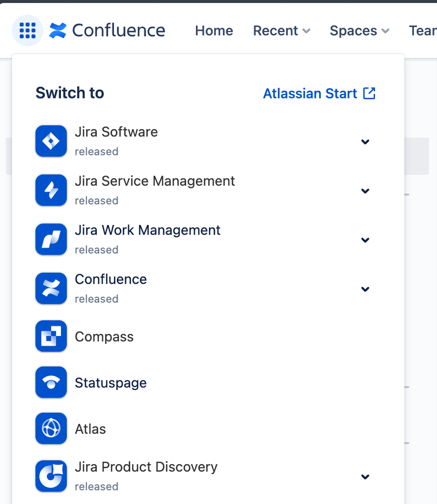Screen dimensions: 437x504
Task: Select the Statuspage product icon
Action: click(51, 382)
